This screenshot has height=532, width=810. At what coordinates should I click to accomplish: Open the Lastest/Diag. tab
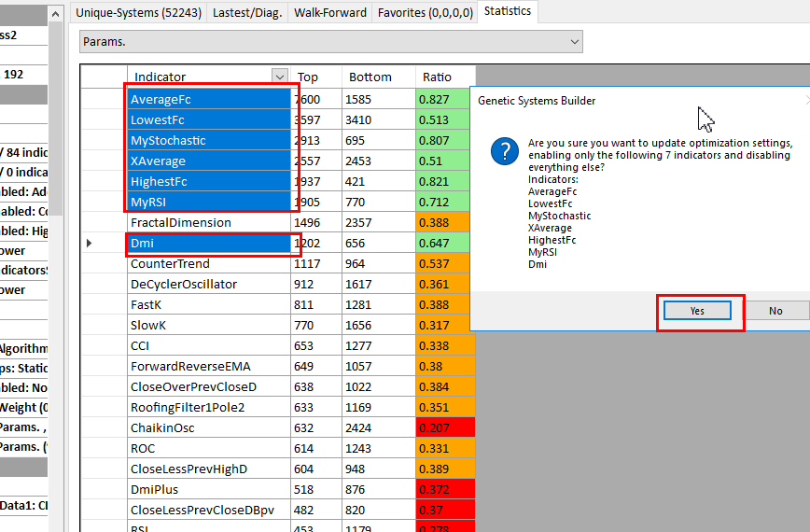247,12
